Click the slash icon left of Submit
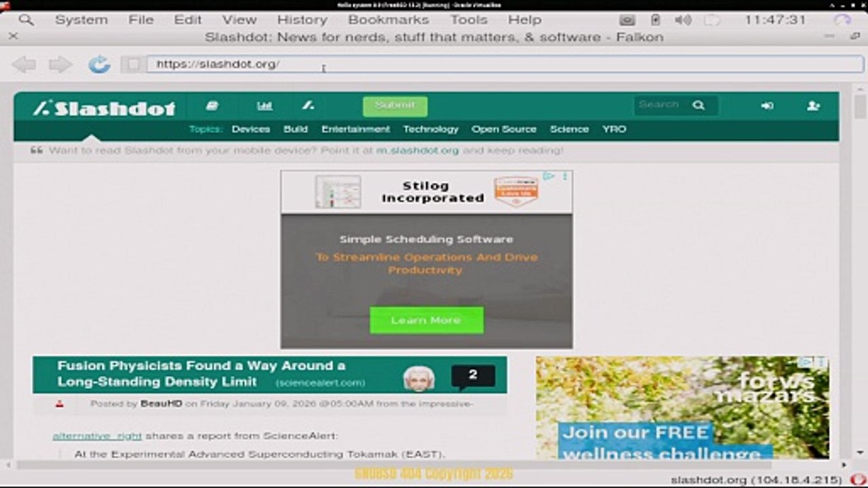868x488 pixels. click(x=308, y=106)
